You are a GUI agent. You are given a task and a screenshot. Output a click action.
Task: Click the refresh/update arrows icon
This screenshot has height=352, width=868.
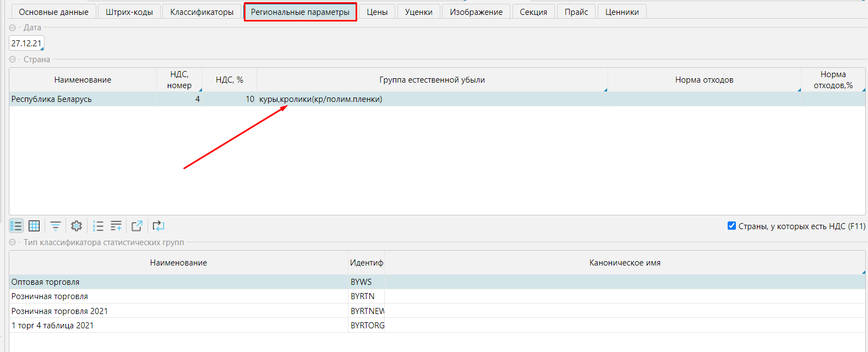(x=159, y=226)
